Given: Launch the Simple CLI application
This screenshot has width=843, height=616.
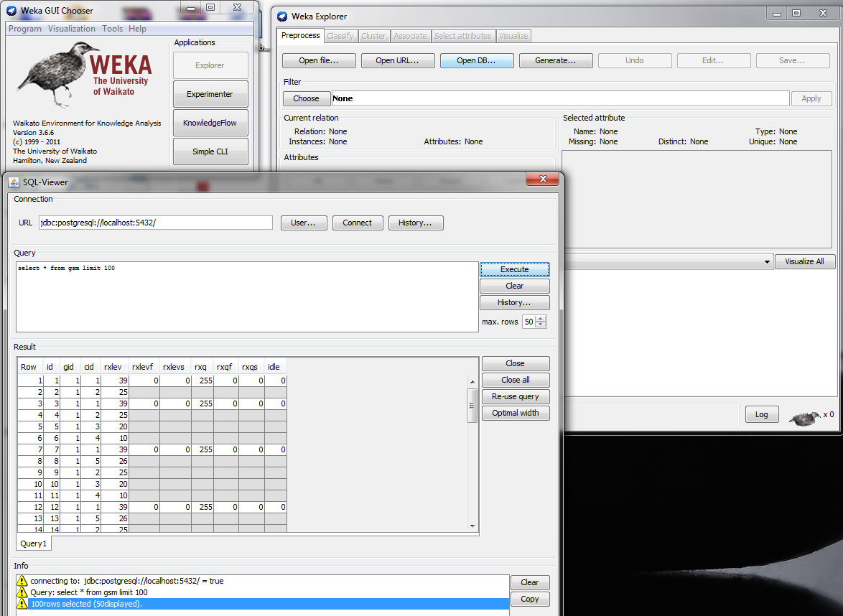Looking at the screenshot, I should click(x=210, y=151).
